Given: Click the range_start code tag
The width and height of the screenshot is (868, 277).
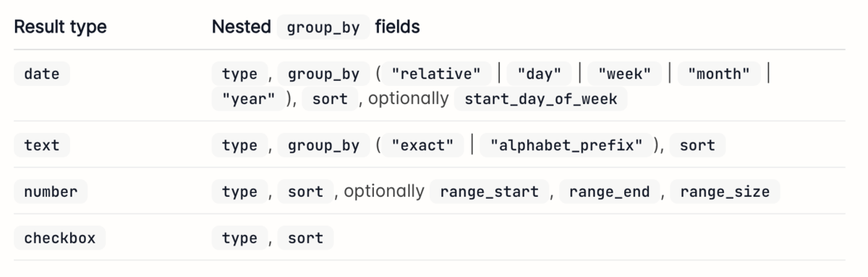Looking at the screenshot, I should [490, 192].
